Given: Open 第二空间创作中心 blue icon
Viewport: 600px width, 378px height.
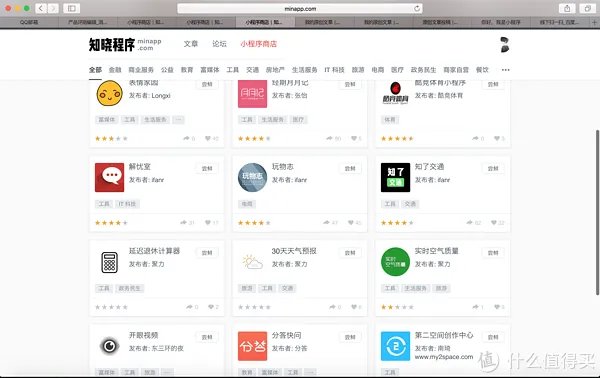Looking at the screenshot, I should [395, 346].
